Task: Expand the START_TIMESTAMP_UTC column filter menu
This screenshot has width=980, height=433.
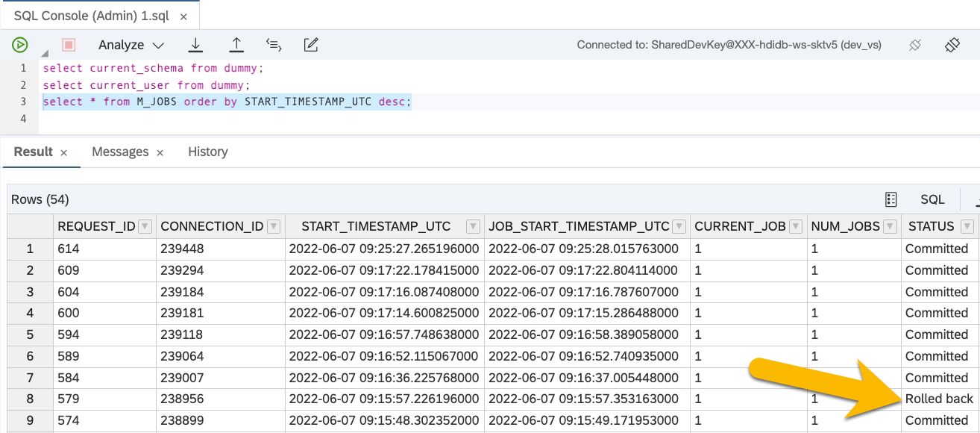Action: 473,226
